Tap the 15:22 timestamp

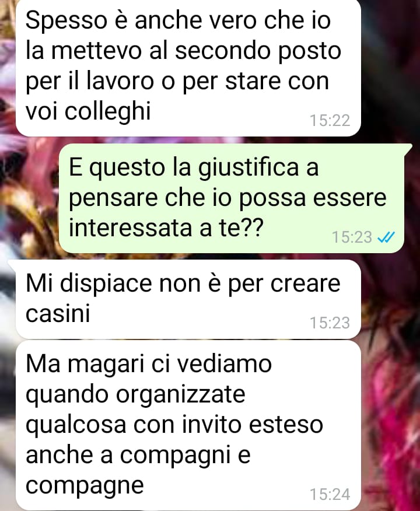click(330, 120)
